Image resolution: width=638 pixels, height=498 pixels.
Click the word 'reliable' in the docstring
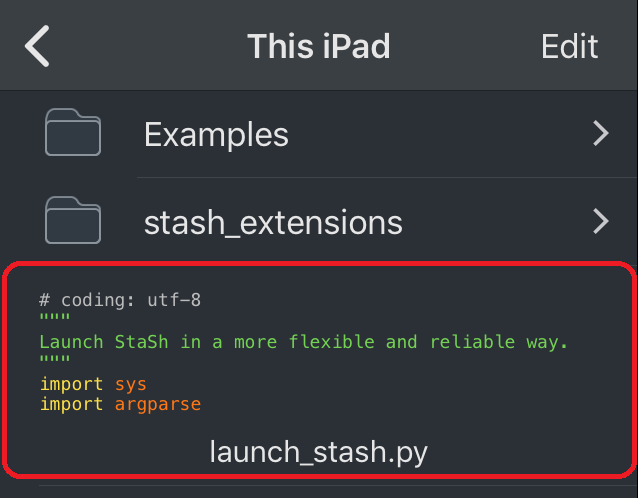coord(472,342)
